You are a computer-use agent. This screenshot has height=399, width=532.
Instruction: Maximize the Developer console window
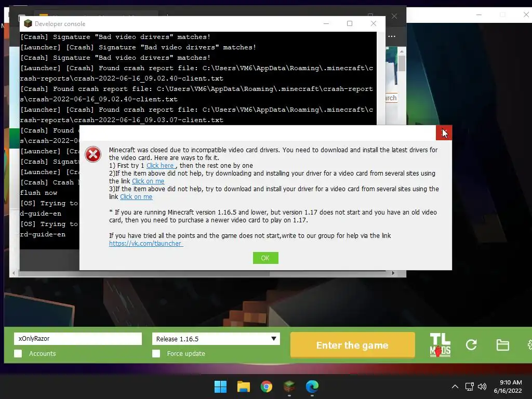click(x=350, y=23)
